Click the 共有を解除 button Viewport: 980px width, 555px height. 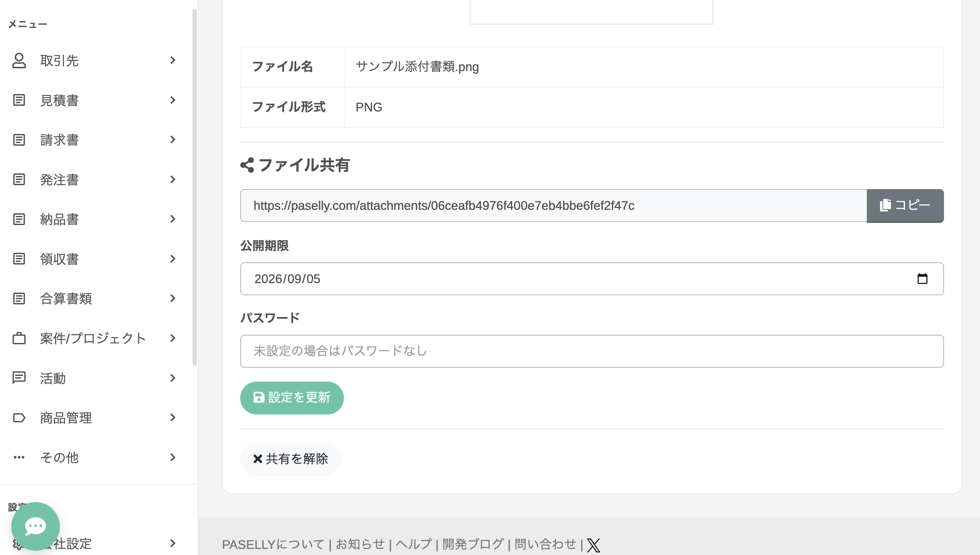click(291, 459)
